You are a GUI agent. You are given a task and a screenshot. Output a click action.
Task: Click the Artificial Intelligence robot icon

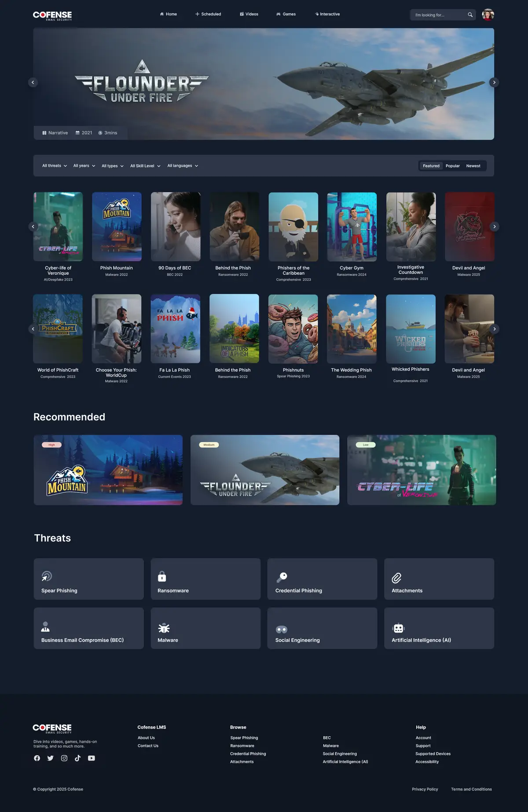pos(398,628)
